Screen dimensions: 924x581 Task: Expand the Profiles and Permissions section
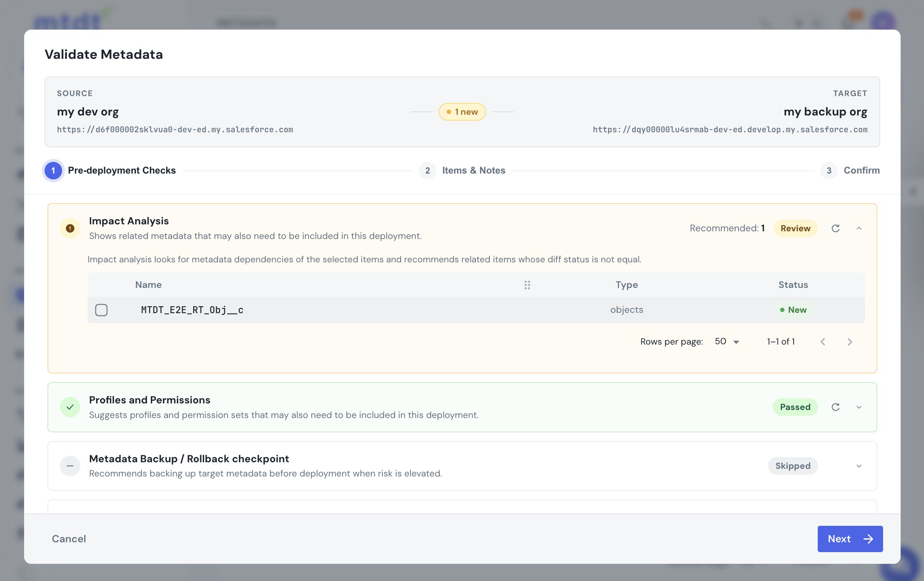click(x=859, y=407)
